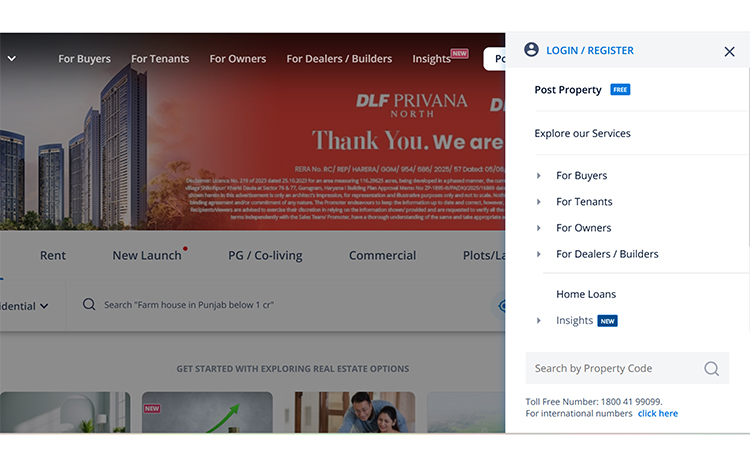
Task: Open For Dealers / Builders in top navigation
Action: point(339,59)
